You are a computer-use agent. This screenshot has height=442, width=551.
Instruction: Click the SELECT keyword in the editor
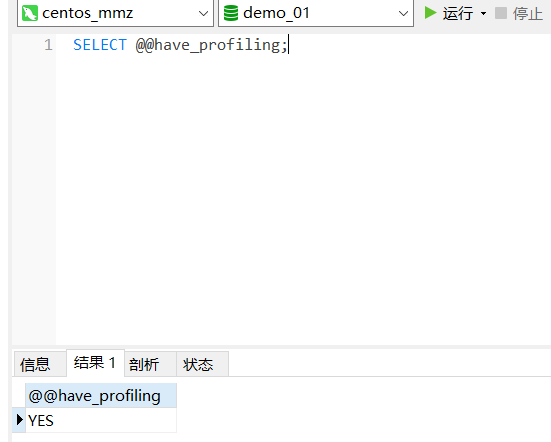[x=100, y=45]
